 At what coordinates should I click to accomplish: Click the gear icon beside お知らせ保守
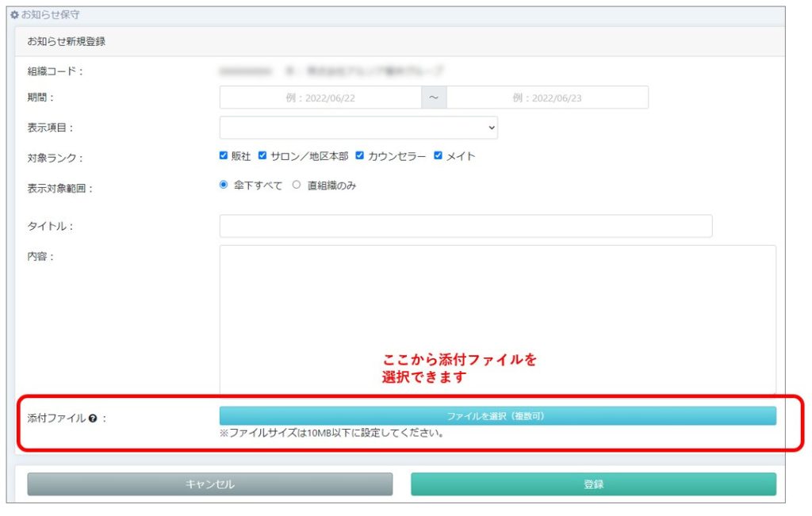14,15
